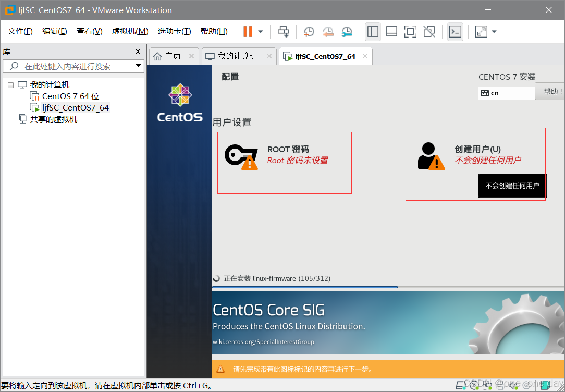
Task: Close the 库 library panel
Action: click(138, 52)
